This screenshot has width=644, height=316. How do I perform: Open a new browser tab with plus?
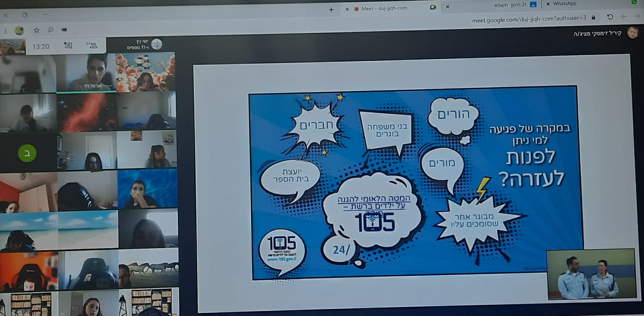(x=331, y=10)
